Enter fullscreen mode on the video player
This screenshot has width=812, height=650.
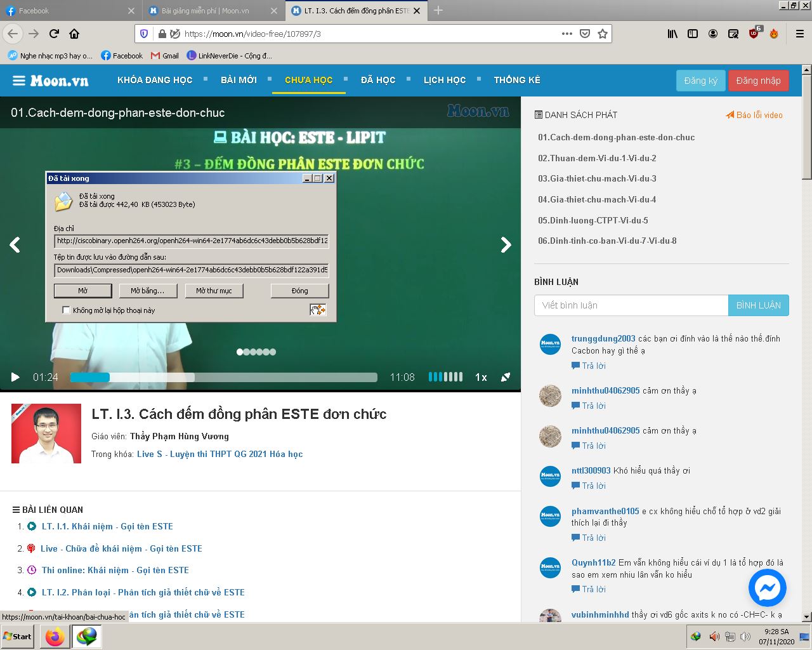[x=506, y=376]
